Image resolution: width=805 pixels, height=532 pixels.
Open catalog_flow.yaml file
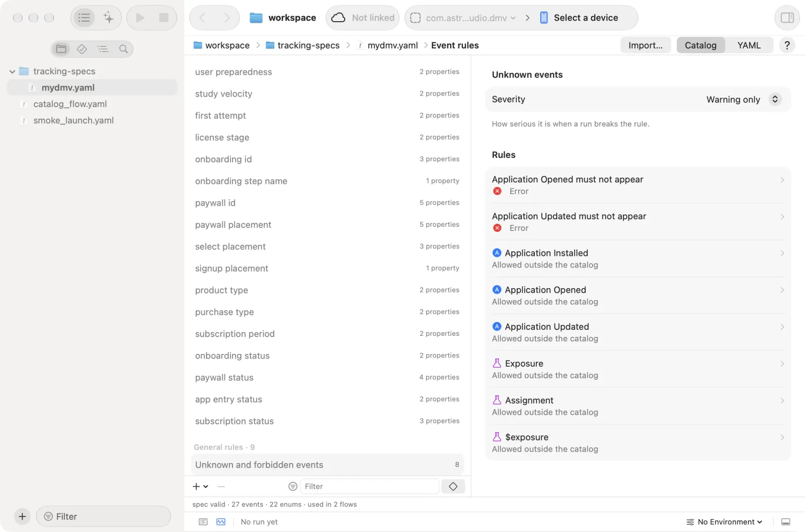click(92, 104)
